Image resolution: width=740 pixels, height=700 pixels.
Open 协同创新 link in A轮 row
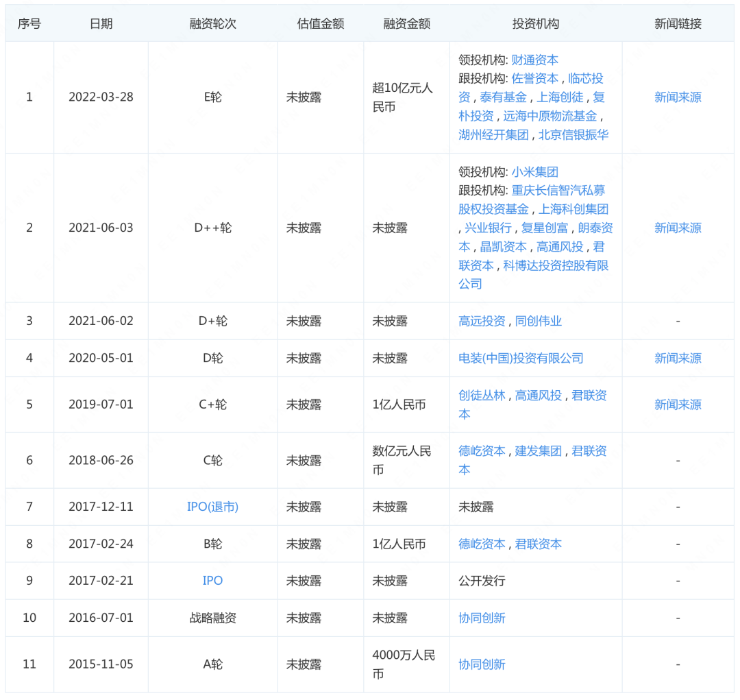click(482, 664)
